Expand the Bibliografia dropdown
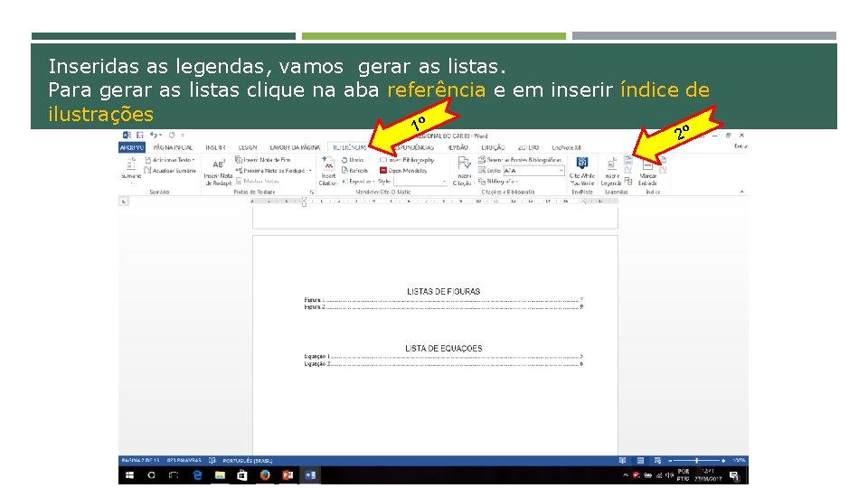 [x=498, y=181]
